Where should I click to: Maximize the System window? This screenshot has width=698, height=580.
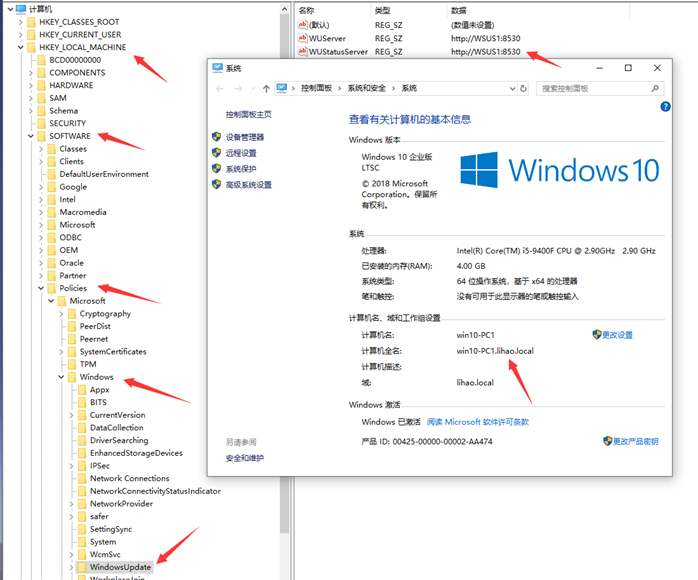point(628,68)
